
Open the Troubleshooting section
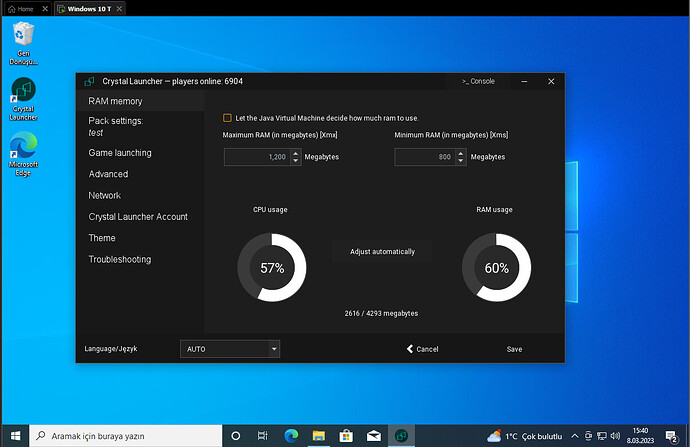tap(120, 259)
